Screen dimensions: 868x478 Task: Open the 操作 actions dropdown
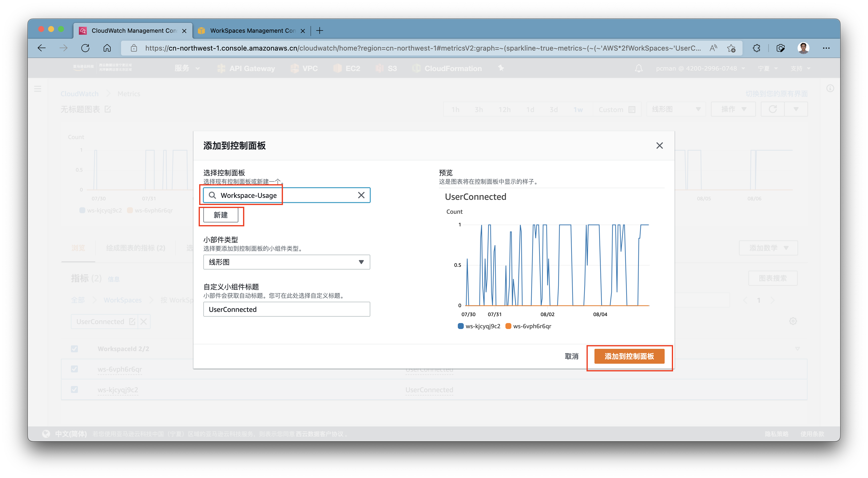733,109
